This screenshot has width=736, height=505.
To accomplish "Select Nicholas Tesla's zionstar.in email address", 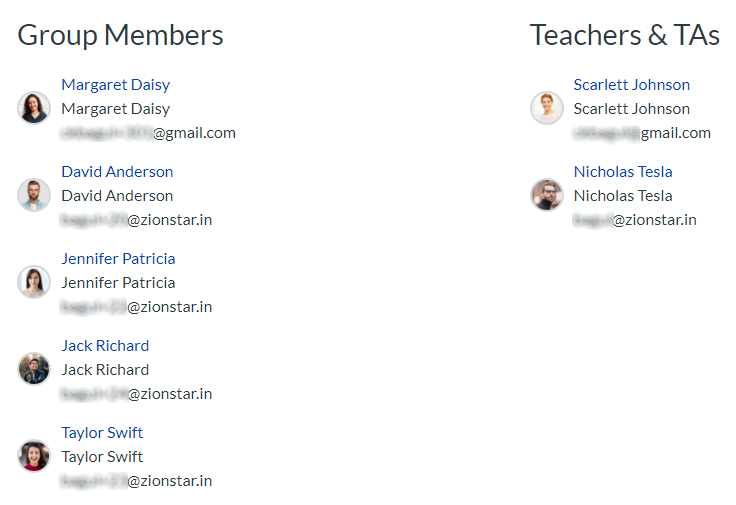I will [634, 220].
